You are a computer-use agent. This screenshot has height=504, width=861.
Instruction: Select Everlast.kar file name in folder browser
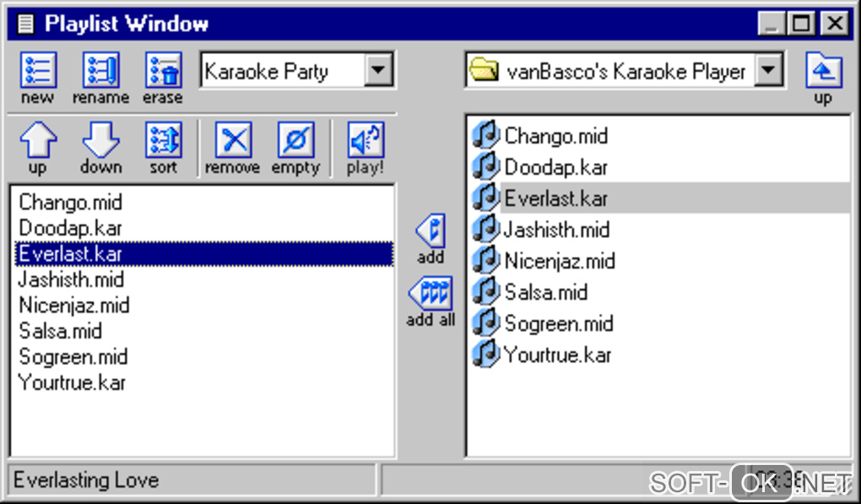click(x=556, y=198)
